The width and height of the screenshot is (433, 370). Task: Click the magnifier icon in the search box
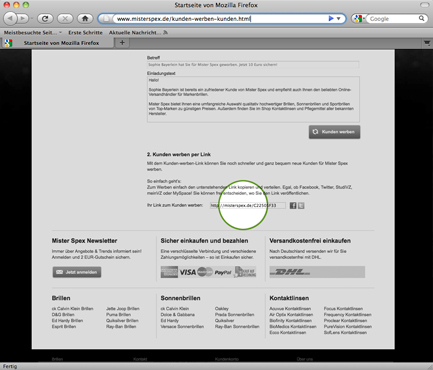[422, 19]
